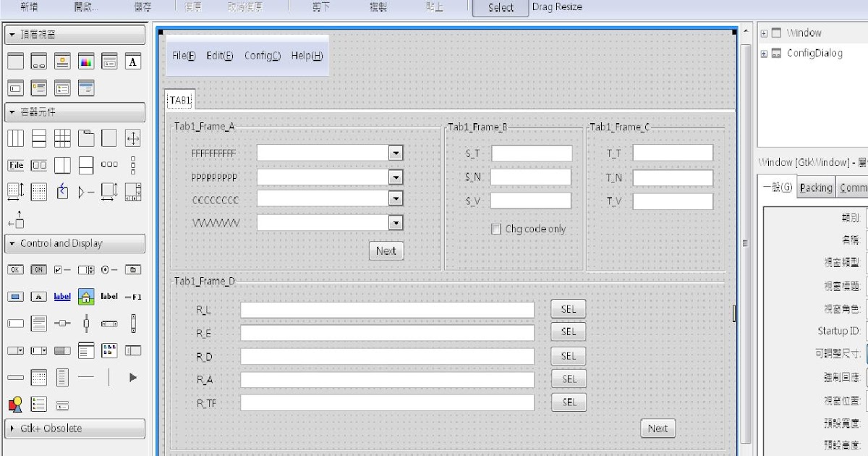The image size is (868, 456).
Task: Pick the Notebook container icon
Action: (x=86, y=138)
